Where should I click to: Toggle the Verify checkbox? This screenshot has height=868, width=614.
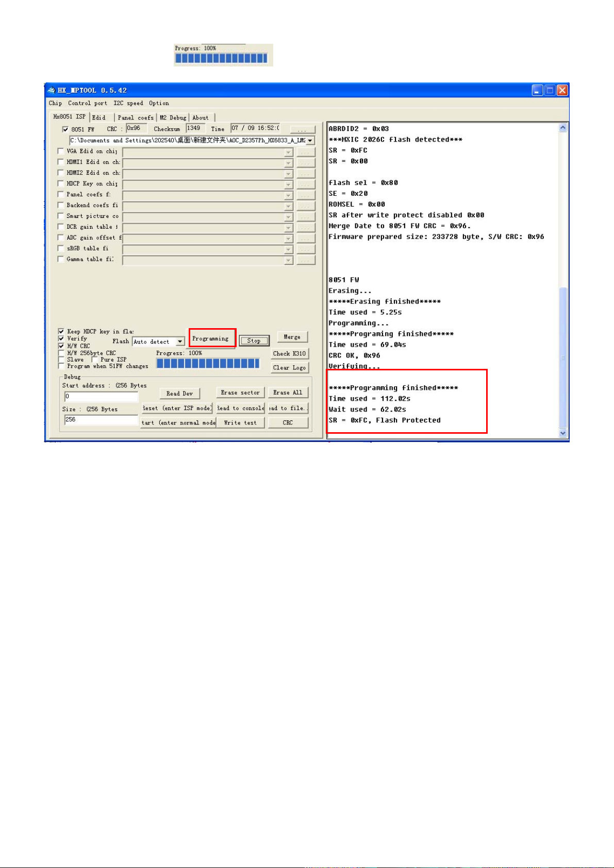pos(61,338)
